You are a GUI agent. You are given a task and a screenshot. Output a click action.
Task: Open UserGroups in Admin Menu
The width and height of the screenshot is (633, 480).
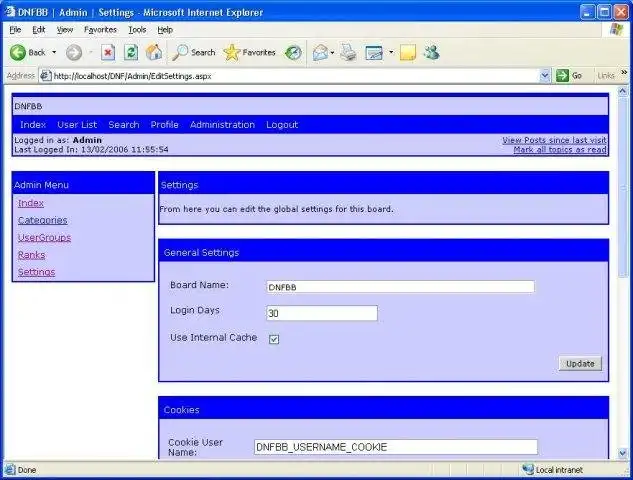(44, 238)
